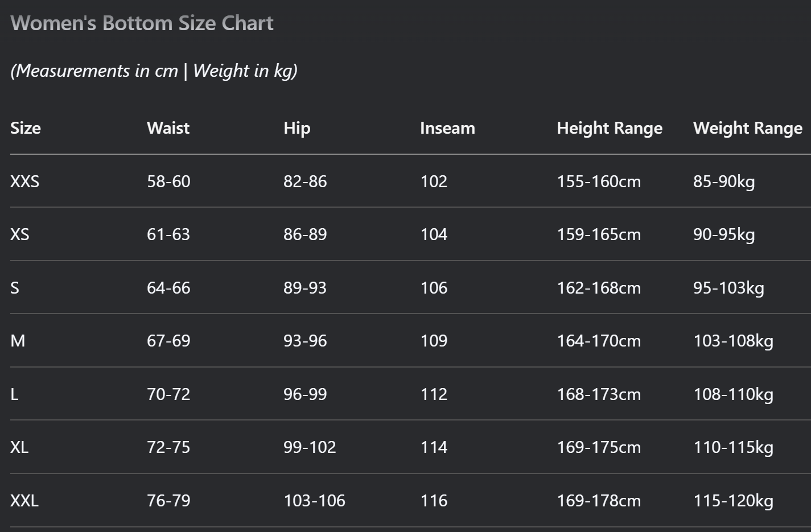Click the 85-90kg weight range cell

coord(723,182)
